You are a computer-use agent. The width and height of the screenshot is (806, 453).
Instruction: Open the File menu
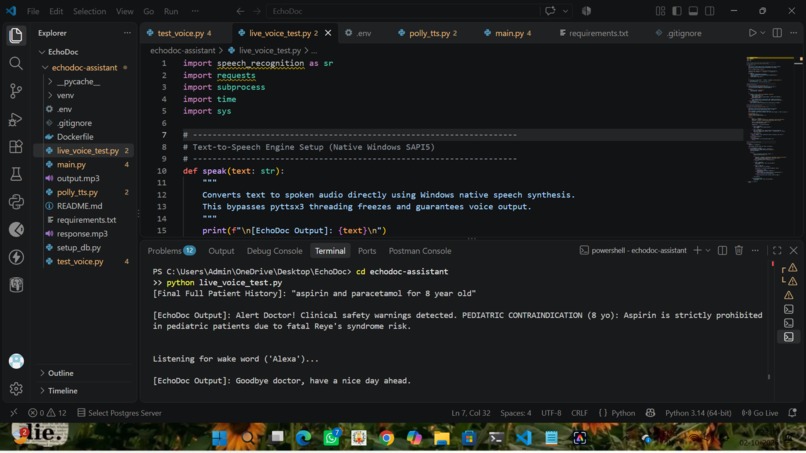pos(33,11)
